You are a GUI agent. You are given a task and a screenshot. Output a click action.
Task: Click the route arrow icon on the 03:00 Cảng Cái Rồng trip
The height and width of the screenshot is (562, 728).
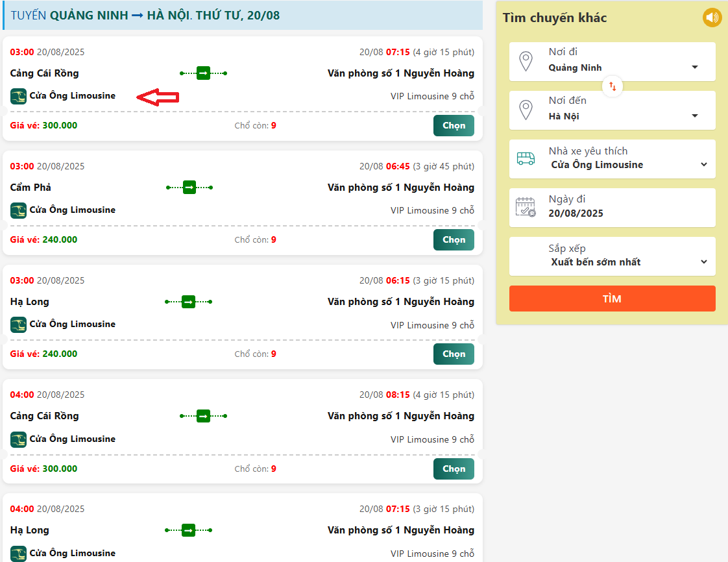[x=203, y=73]
